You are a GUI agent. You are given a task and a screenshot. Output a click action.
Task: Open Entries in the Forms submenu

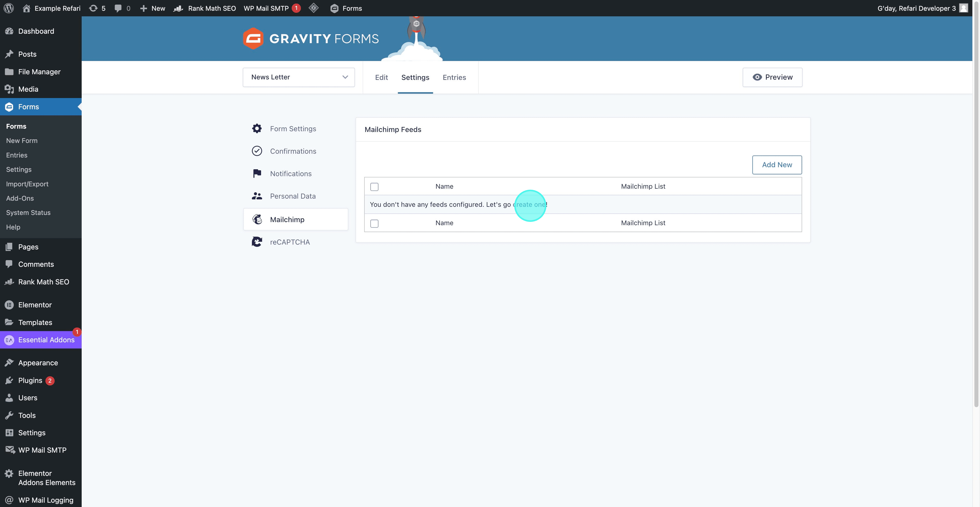17,155
